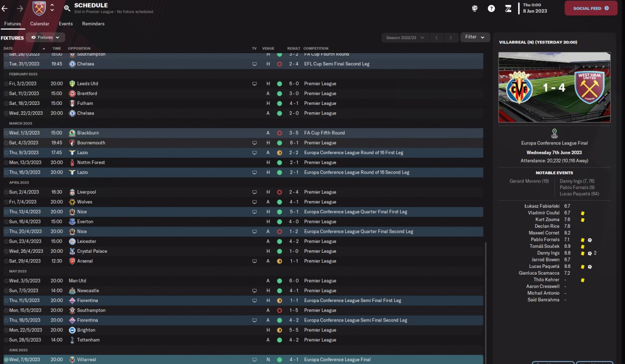Tick the select mark for Villarreal 7/6/2023 fixture
This screenshot has width=625, height=364.
[6, 360]
